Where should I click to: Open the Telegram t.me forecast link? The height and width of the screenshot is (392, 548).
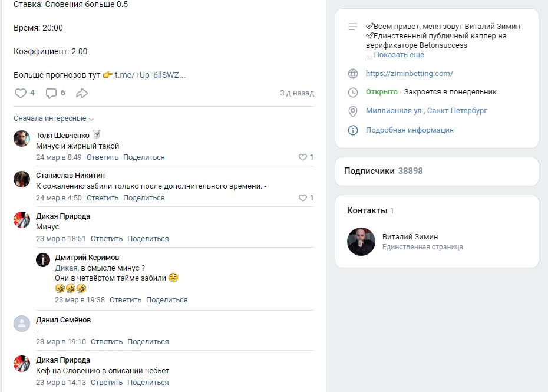pos(150,75)
